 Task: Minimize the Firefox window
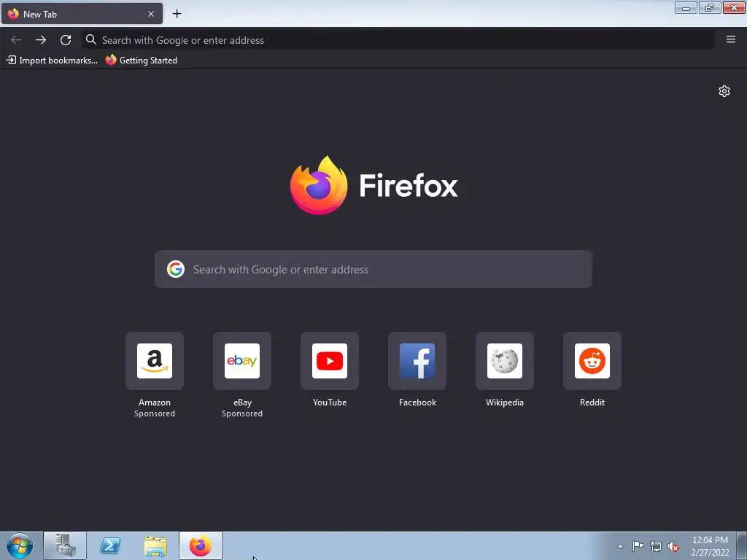686,7
